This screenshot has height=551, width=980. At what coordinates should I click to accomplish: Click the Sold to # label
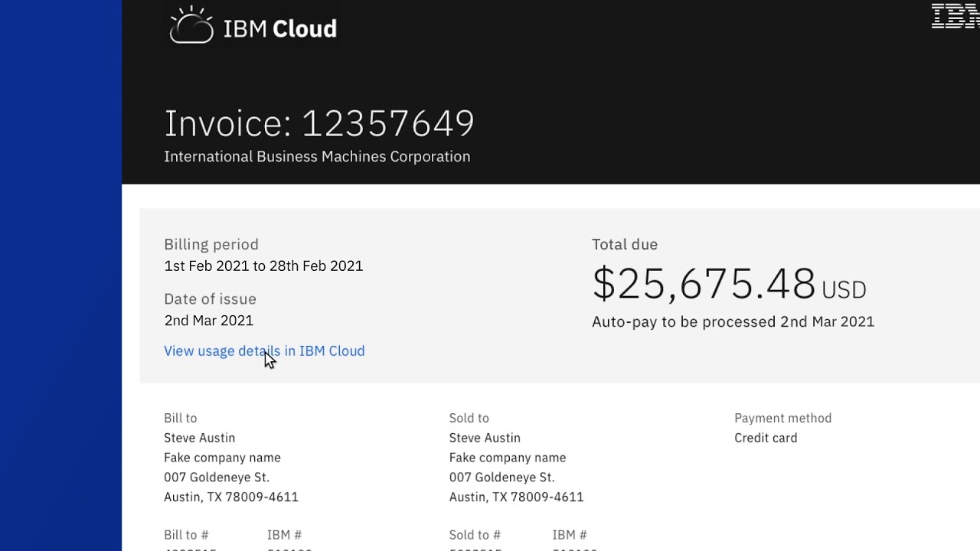pos(475,535)
